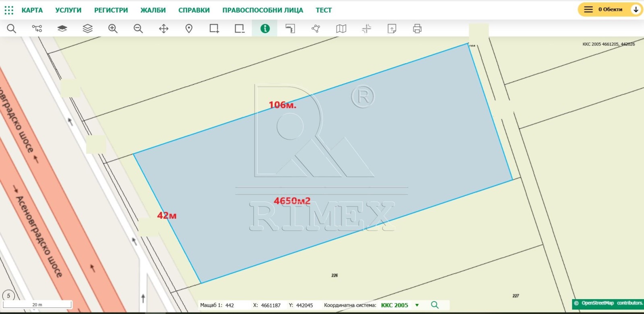Toggle the remove rectangle selection tool

pyautogui.click(x=239, y=29)
